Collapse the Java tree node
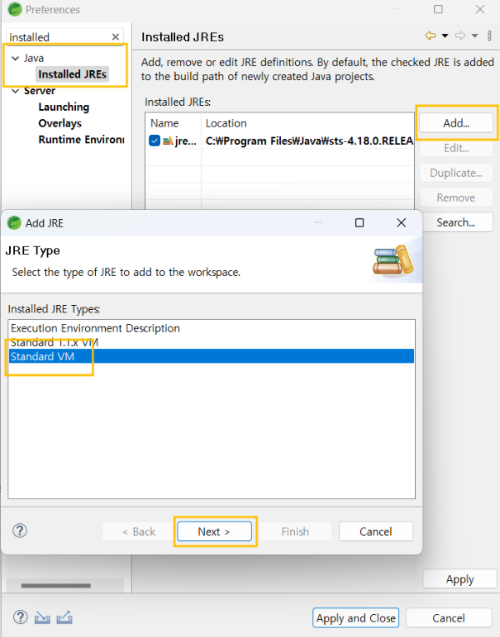This screenshot has height=637, width=500. (15, 58)
